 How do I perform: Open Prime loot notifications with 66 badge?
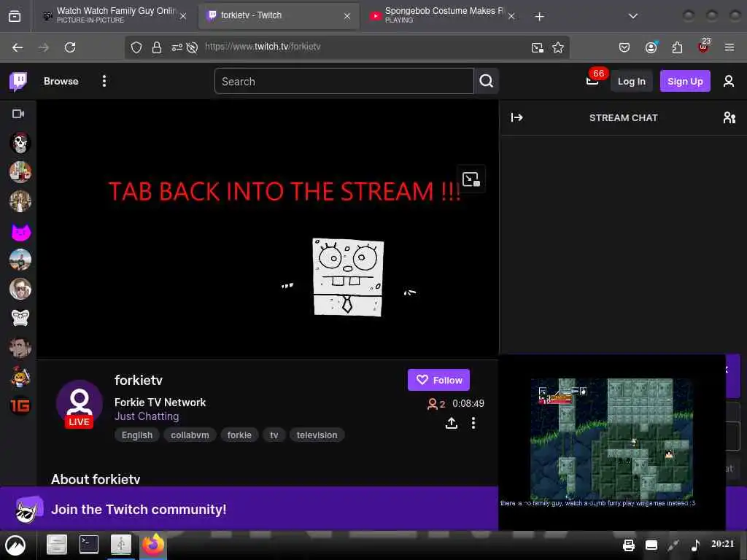point(593,79)
